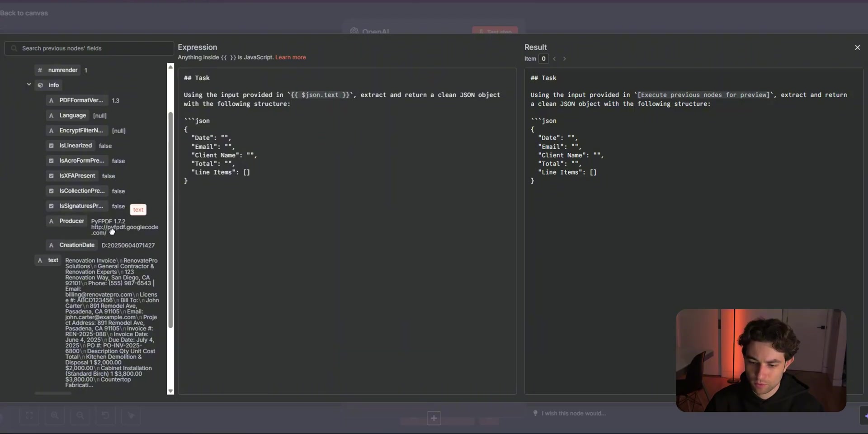Click the presenter webcam thumbnail
868x434 pixels.
(761, 360)
